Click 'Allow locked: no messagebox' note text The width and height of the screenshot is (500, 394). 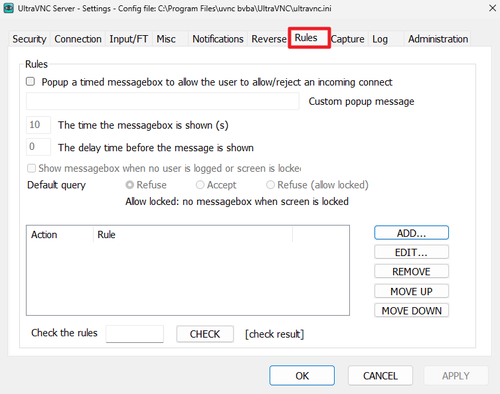[x=237, y=202]
